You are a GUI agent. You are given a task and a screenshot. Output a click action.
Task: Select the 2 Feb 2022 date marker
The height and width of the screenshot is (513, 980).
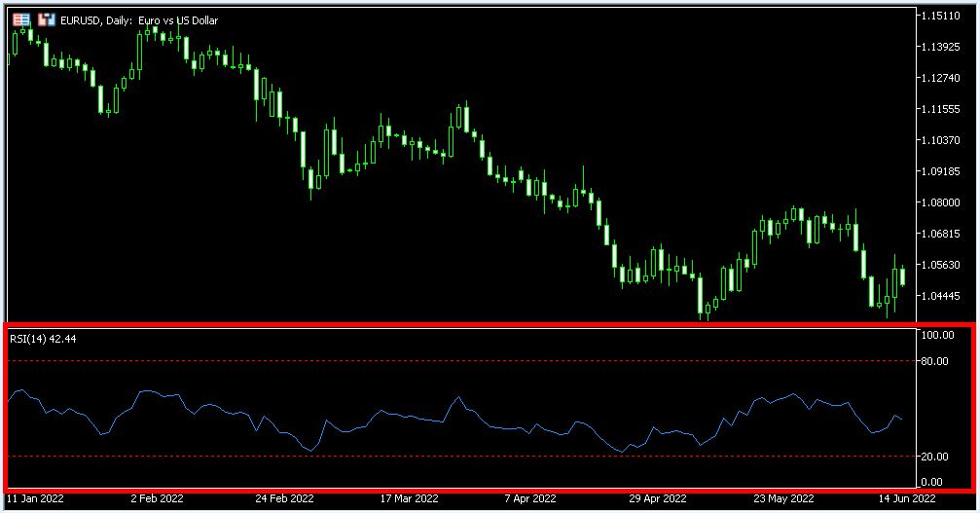click(156, 498)
